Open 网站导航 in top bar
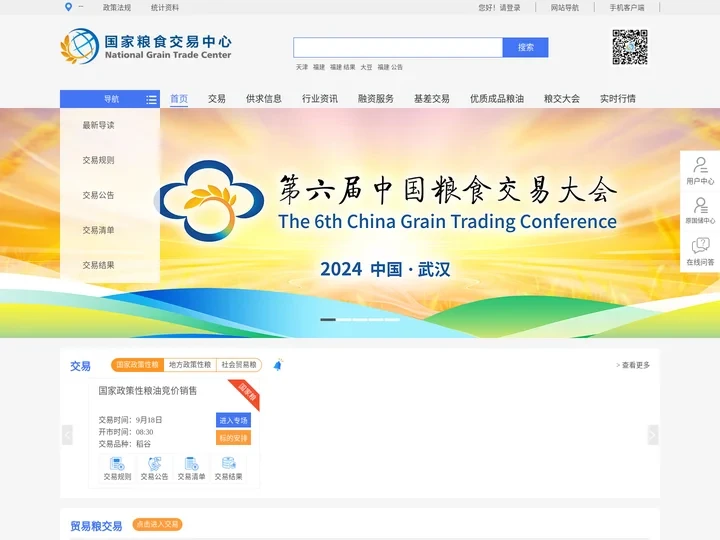This screenshot has height=540, width=720. tap(565, 7)
